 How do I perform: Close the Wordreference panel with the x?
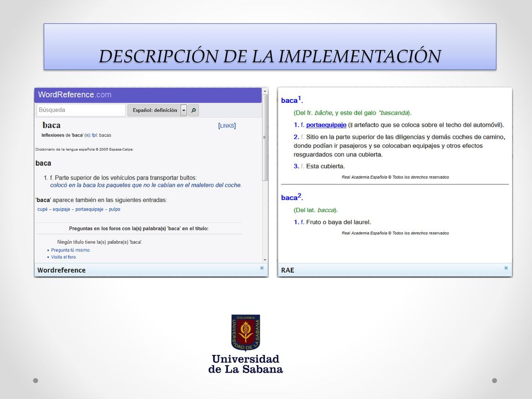[x=262, y=268]
